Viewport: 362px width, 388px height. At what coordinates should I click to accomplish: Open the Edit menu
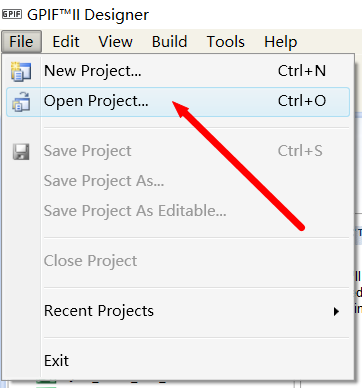point(66,42)
